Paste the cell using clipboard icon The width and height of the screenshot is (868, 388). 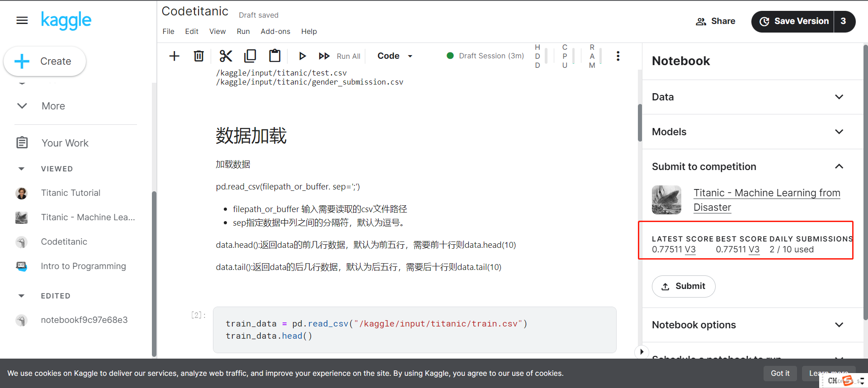tap(275, 56)
